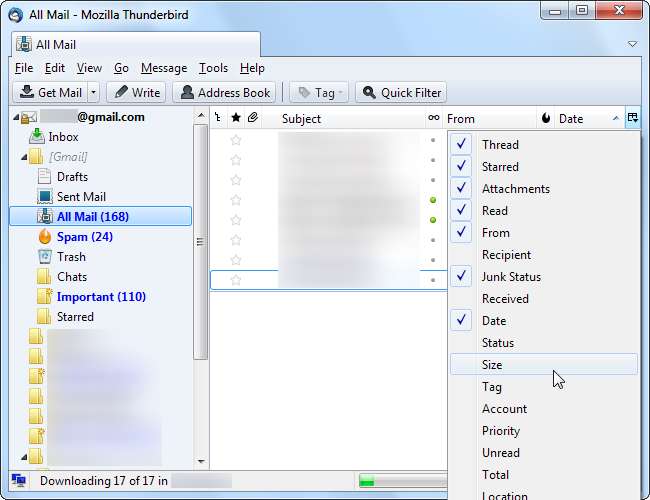Click the [Gmail] folder icon
The height and width of the screenshot is (500, 650).
tap(36, 157)
